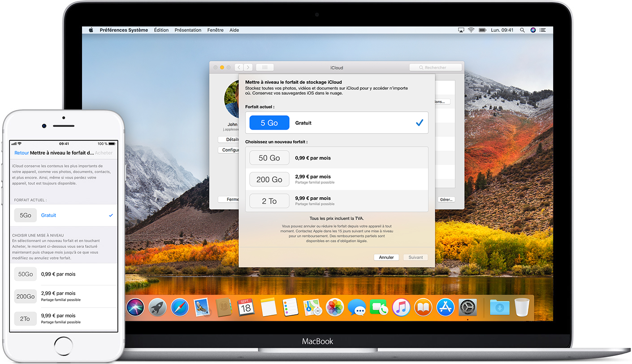Select the 200Go plan on iPhone
The height and width of the screenshot is (364, 632).
64,296
